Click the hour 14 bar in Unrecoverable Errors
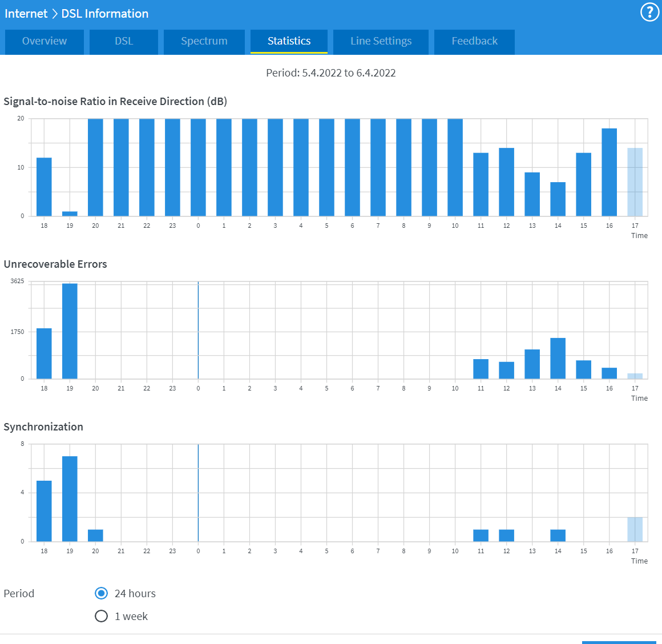The image size is (662, 644). 558,359
